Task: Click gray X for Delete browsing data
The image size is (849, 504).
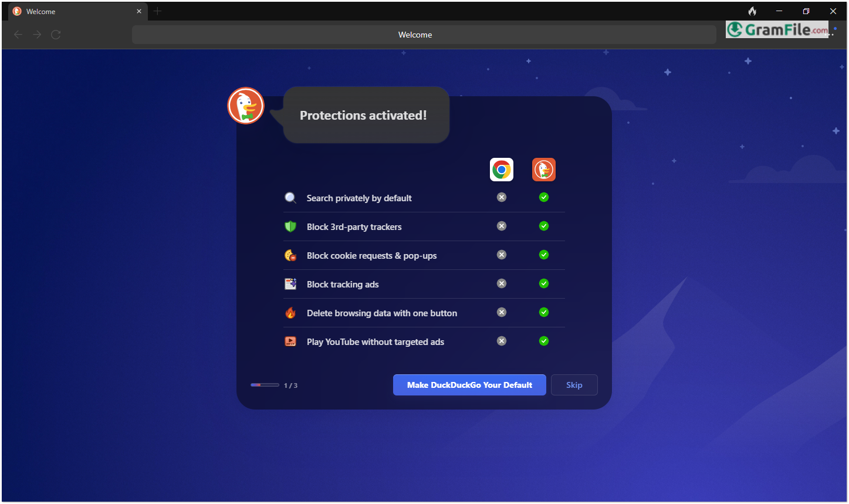Action: (x=502, y=312)
